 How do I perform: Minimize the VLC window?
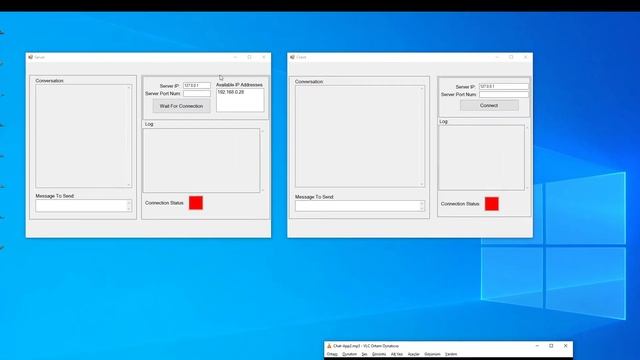coord(537,346)
